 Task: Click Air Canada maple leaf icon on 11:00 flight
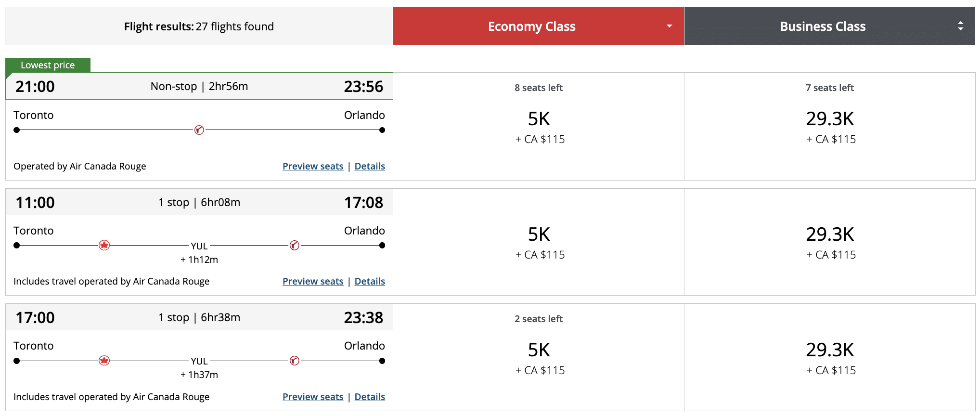(104, 246)
